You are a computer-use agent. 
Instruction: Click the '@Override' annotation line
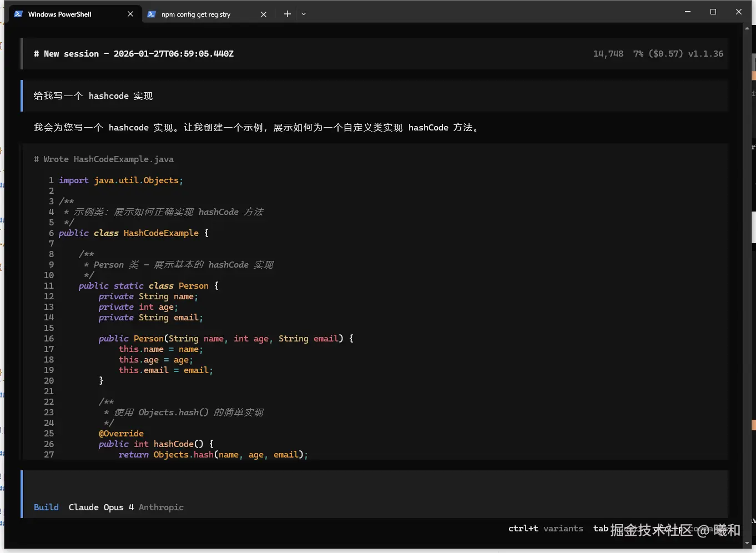click(121, 434)
